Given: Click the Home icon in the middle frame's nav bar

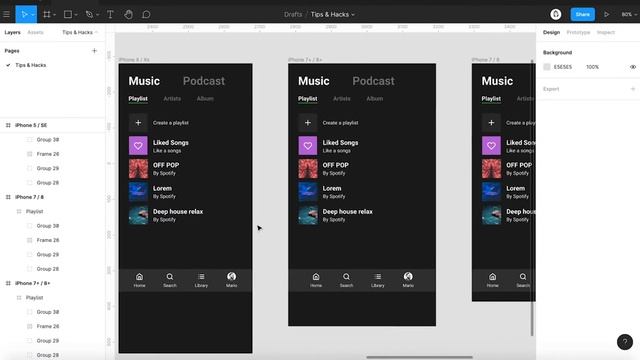Looking at the screenshot, I should click(316, 277).
